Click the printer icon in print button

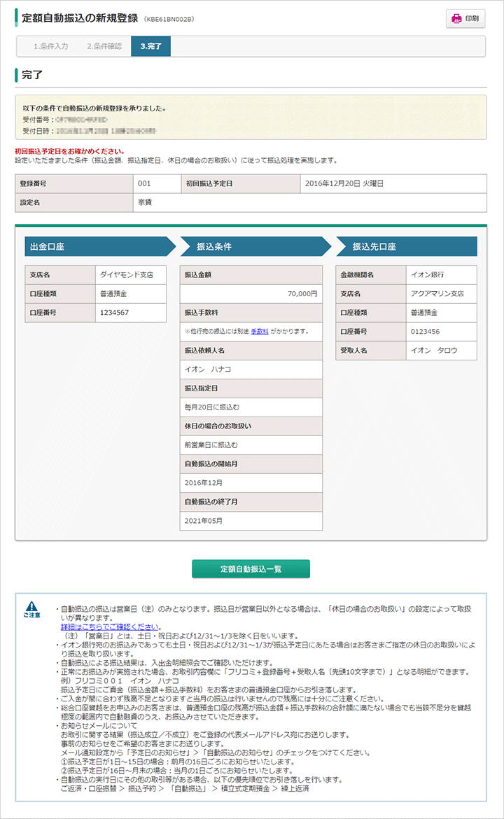pyautogui.click(x=456, y=19)
